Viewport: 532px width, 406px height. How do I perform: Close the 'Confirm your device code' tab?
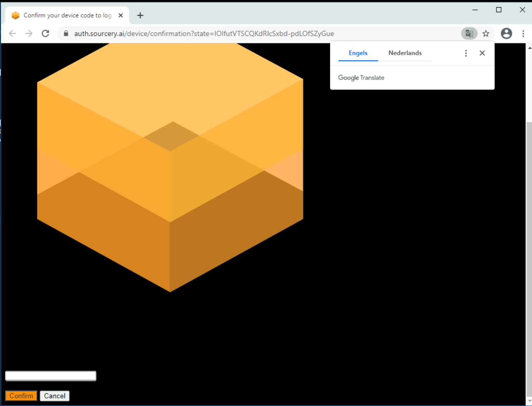click(x=121, y=15)
